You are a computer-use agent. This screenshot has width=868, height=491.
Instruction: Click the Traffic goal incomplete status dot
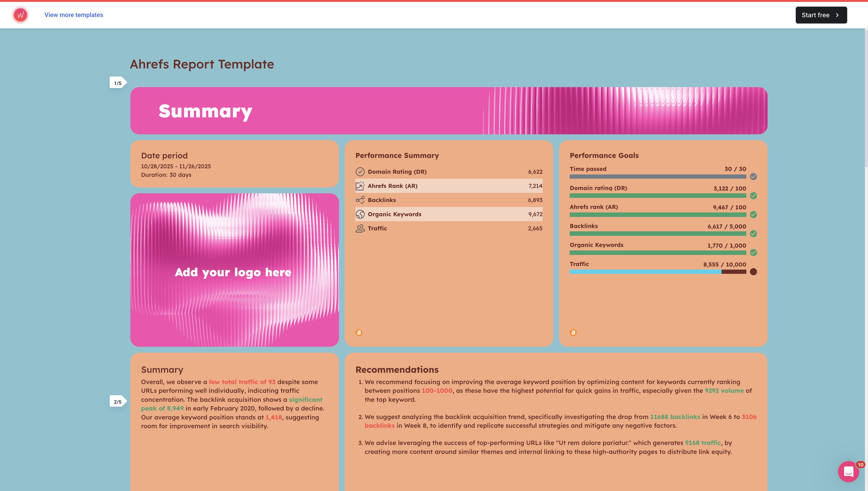pos(753,272)
